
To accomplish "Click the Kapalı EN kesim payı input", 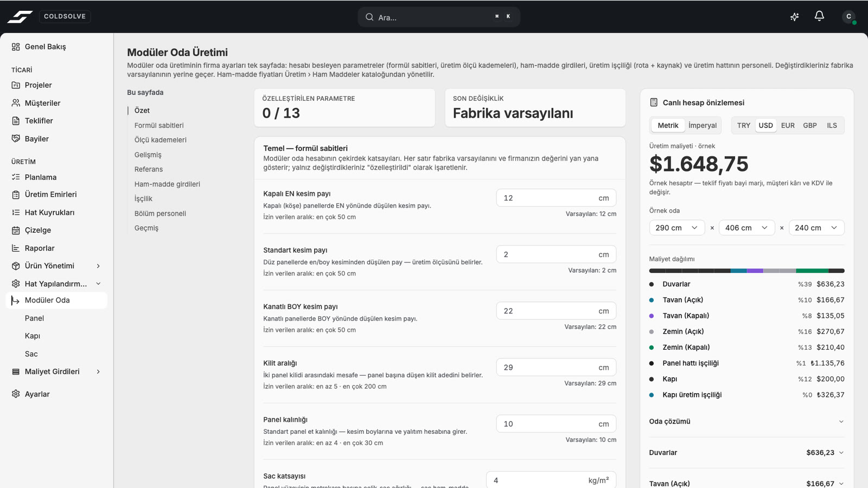I will (556, 198).
